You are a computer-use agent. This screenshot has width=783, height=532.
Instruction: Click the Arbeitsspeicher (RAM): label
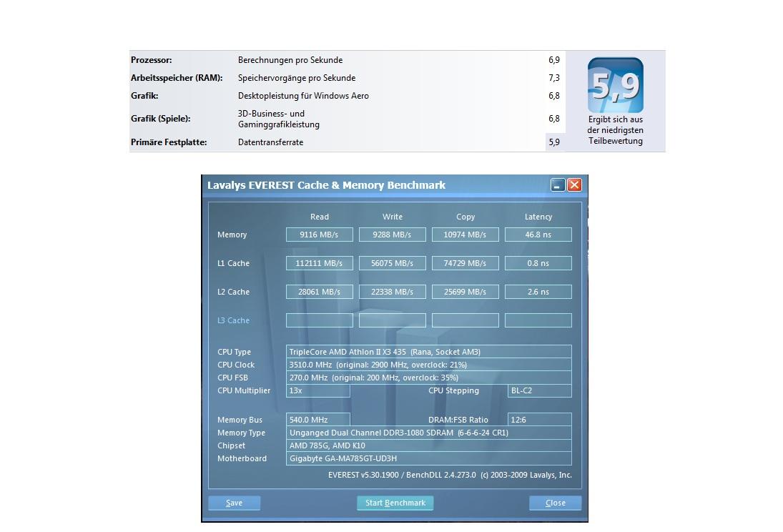click(x=177, y=78)
